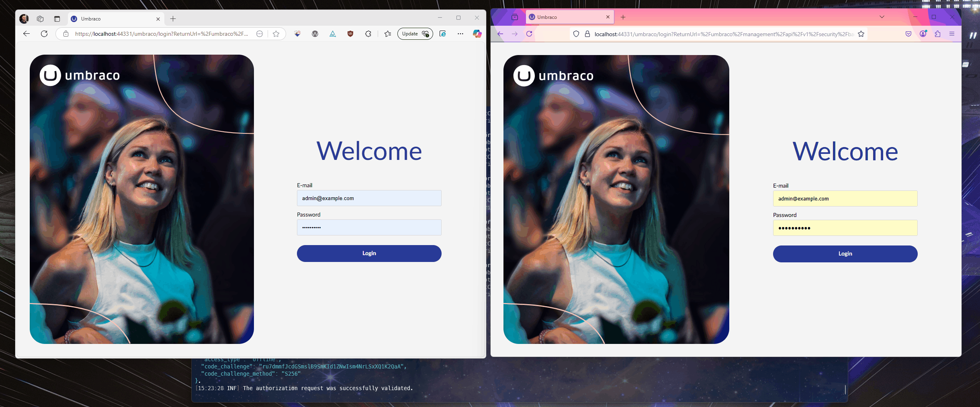Click the Update button in Edge
This screenshot has height=407, width=980.
pyautogui.click(x=415, y=34)
